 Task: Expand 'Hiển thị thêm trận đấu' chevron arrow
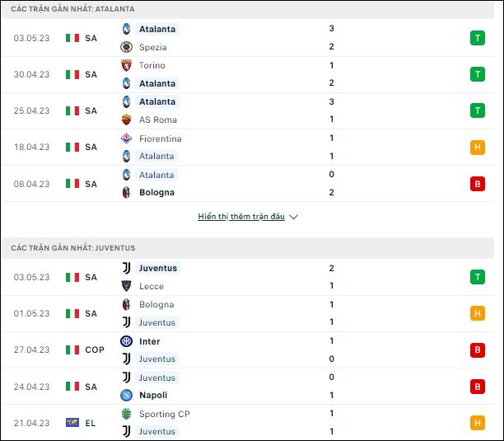pos(293,217)
